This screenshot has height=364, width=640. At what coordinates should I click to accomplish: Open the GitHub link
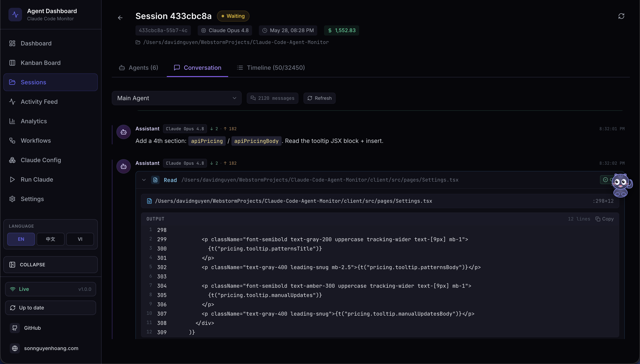click(32, 328)
